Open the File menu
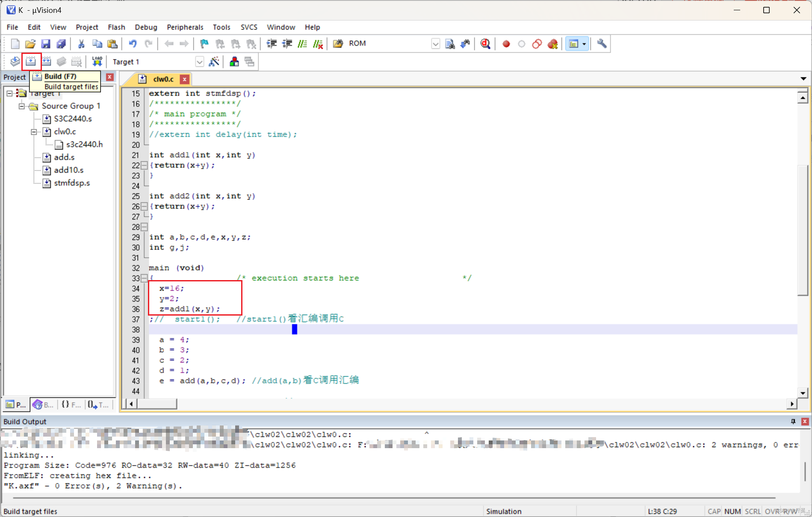Screen dimensions: 812x517 point(12,27)
